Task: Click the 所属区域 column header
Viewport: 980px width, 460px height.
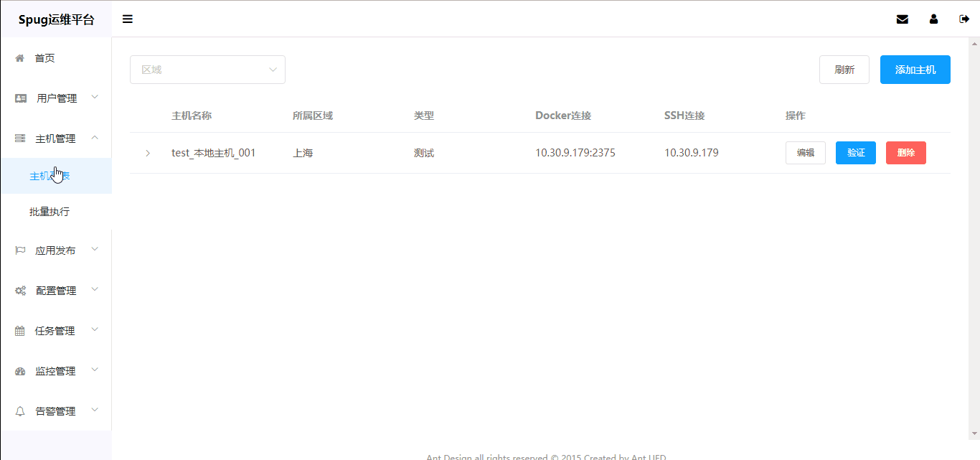Action: [313, 116]
